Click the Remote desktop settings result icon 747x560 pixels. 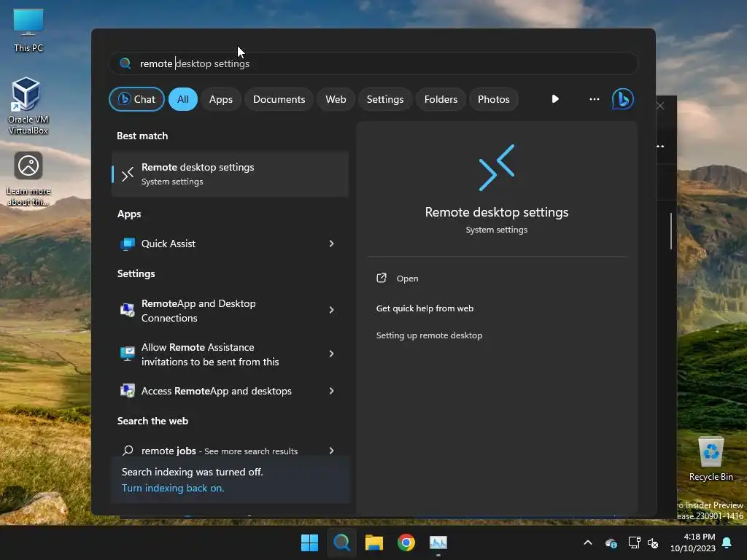click(x=127, y=174)
